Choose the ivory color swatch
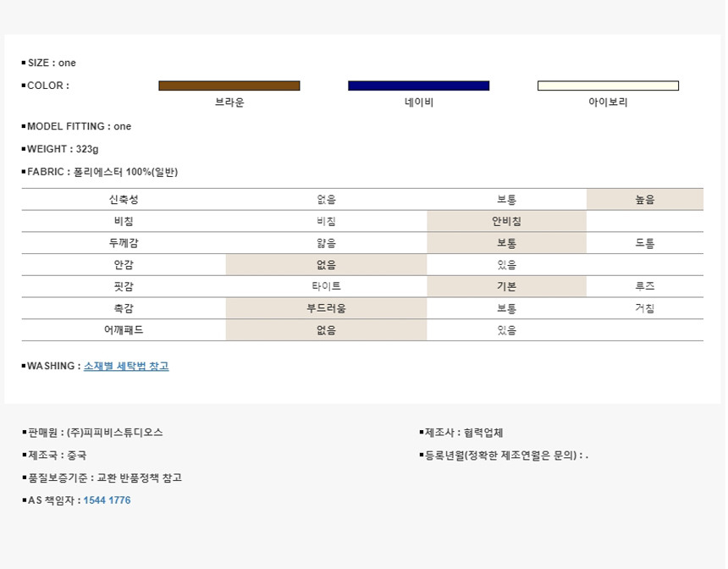 coord(608,86)
